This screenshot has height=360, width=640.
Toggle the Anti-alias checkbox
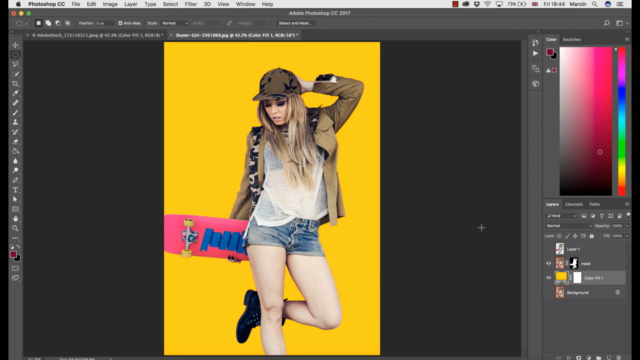click(120, 23)
